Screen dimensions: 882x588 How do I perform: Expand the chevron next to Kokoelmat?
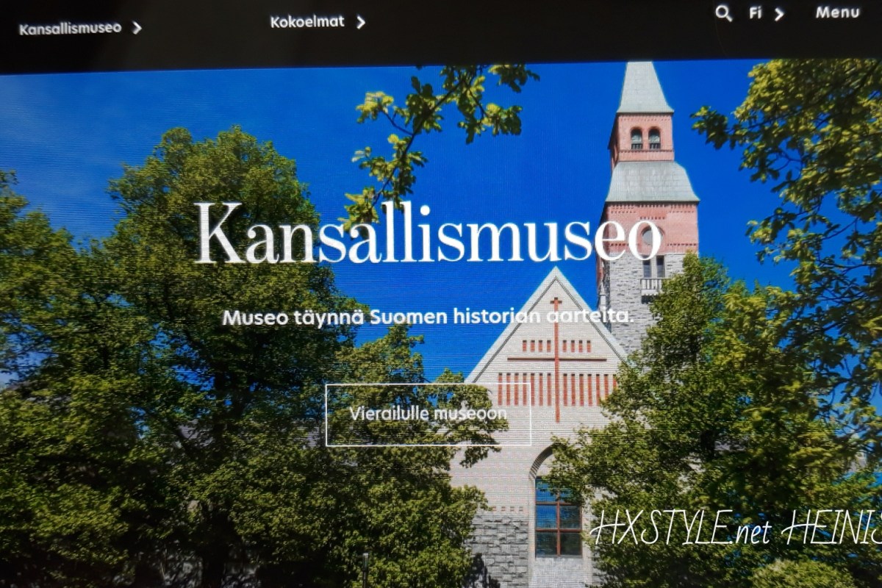(x=360, y=23)
